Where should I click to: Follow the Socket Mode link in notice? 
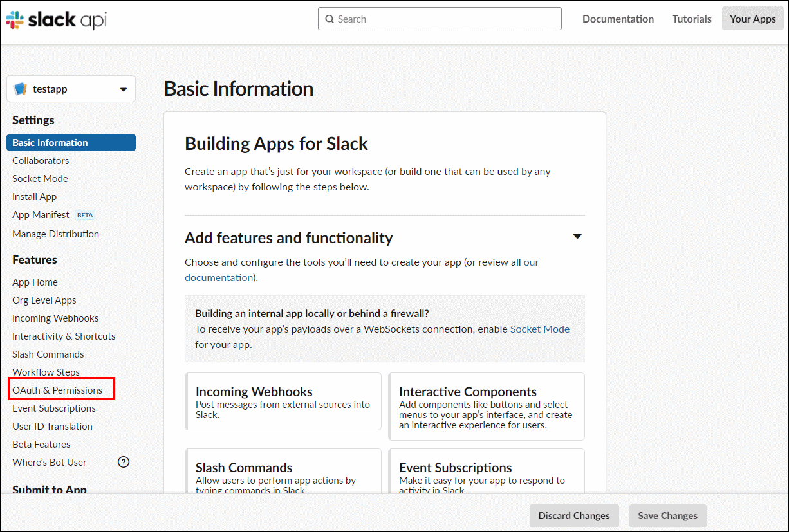tap(540, 329)
